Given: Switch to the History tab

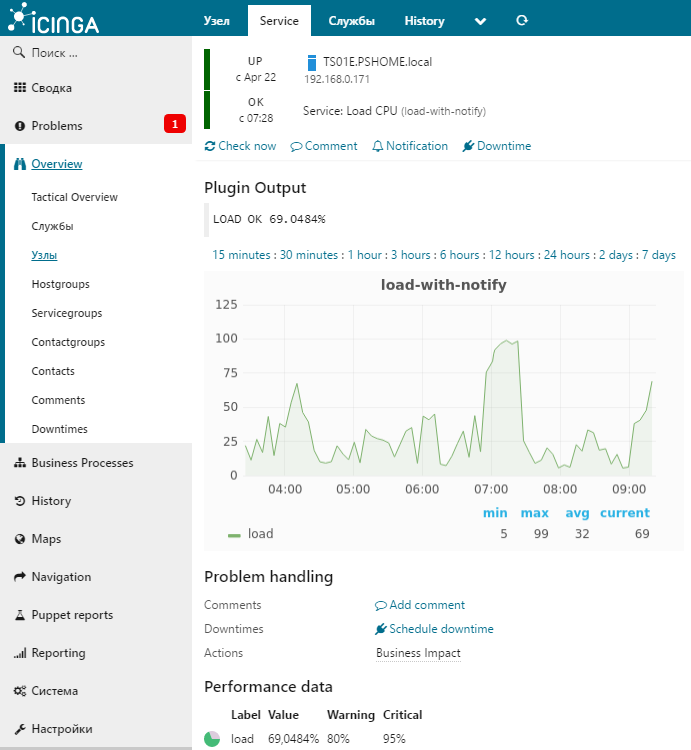Looking at the screenshot, I should [424, 20].
